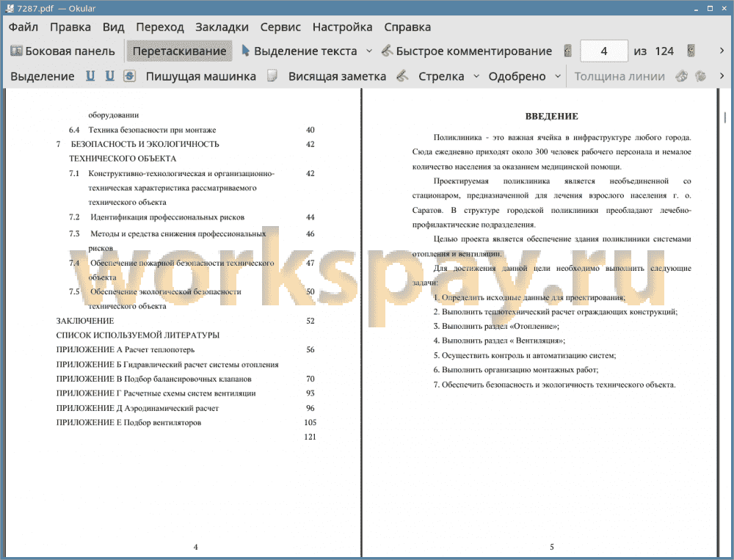Click the vertical scrollbar handle
Viewport: 734px width, 560px height.
pyautogui.click(x=725, y=117)
